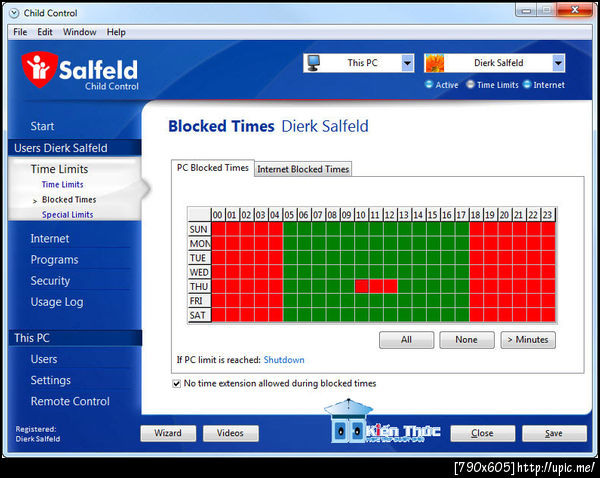600x478 pixels.
Task: Toggle the Internet status indicator
Action: coord(527,84)
